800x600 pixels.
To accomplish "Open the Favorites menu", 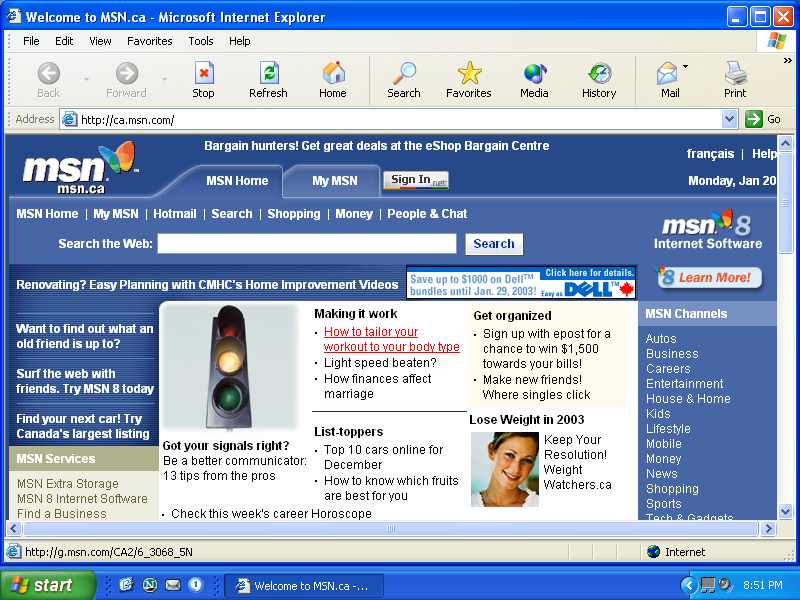I will 149,41.
